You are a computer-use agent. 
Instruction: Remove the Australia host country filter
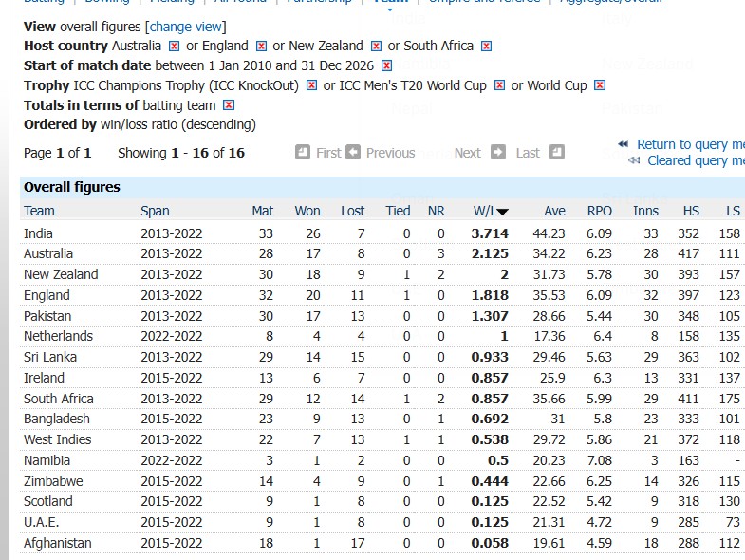click(x=174, y=46)
